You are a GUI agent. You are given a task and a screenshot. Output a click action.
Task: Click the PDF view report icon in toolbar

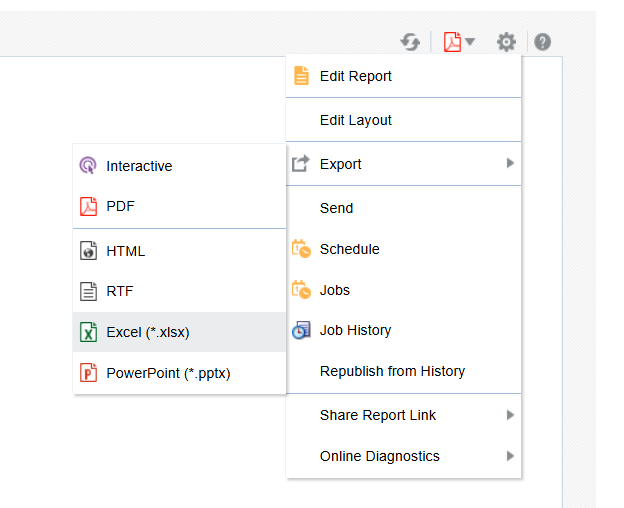pyautogui.click(x=452, y=42)
